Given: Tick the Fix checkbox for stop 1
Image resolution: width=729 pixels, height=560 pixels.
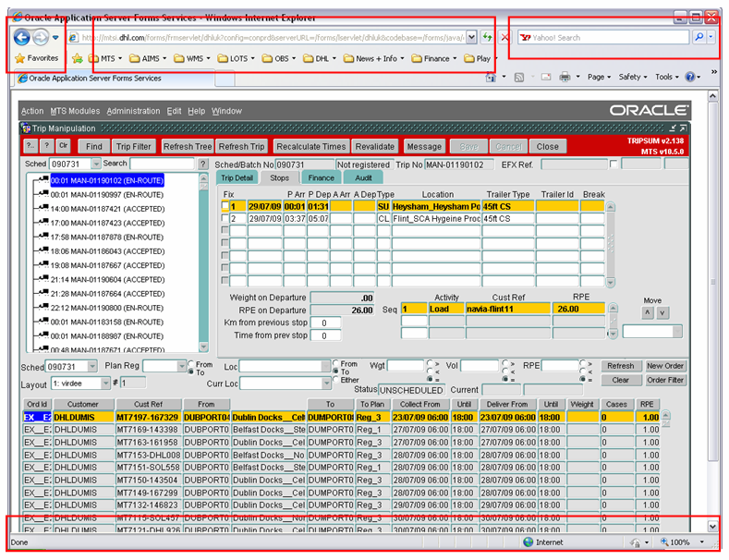Looking at the screenshot, I should (x=225, y=205).
